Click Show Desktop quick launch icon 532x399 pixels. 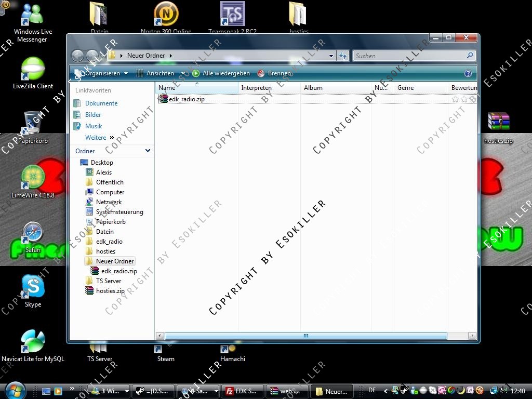(46, 391)
